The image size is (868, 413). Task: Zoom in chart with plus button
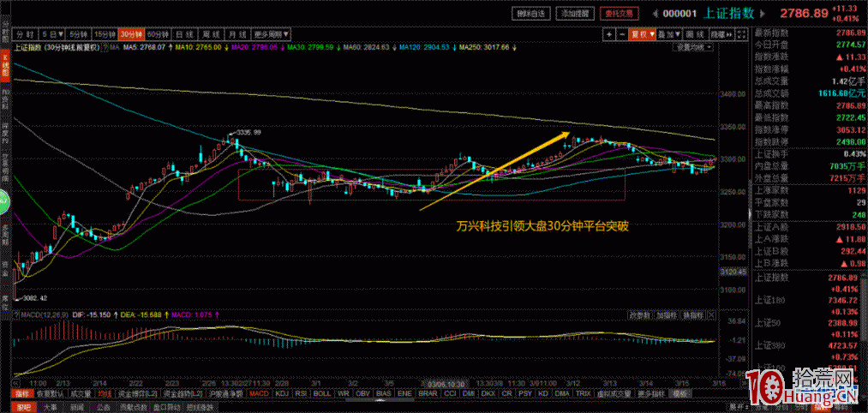pyautogui.click(x=609, y=34)
